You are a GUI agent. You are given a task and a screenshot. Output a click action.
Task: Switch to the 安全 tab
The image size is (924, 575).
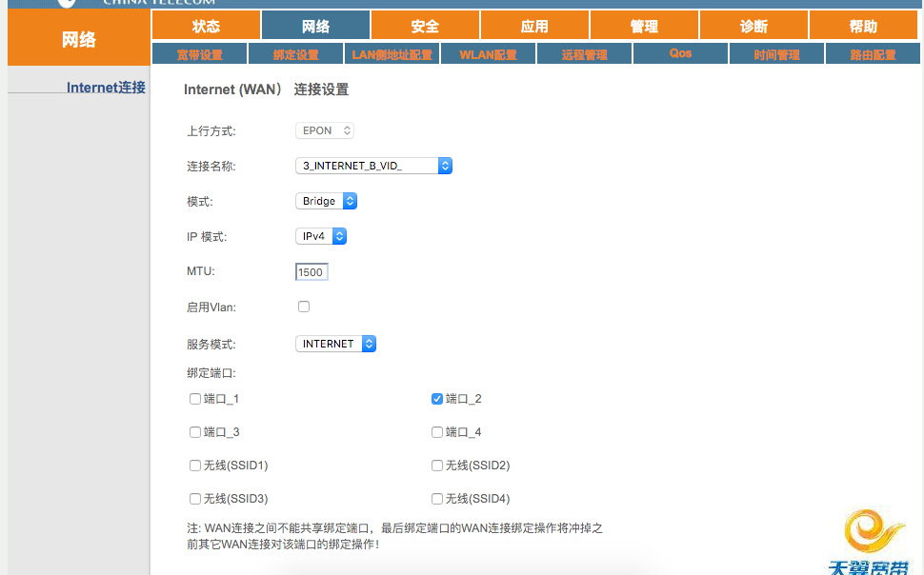tap(425, 26)
